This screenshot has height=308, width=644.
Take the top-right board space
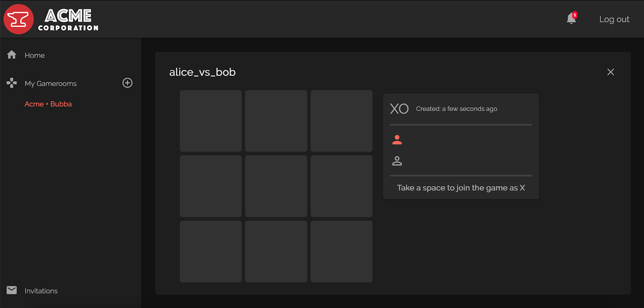(x=341, y=121)
